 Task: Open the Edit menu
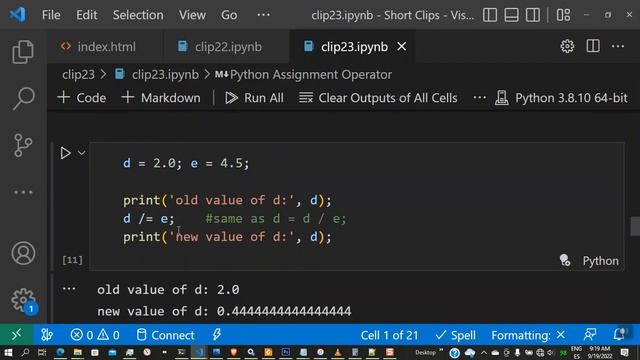coord(87,15)
